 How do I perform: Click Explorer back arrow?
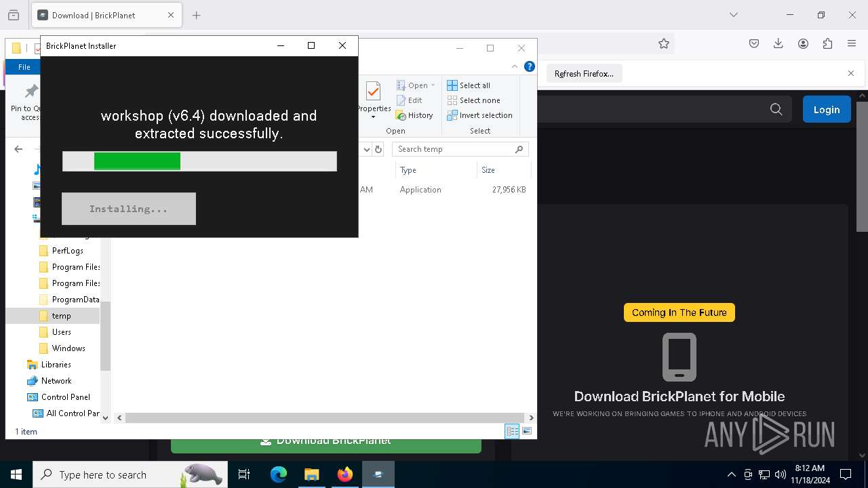(18, 149)
